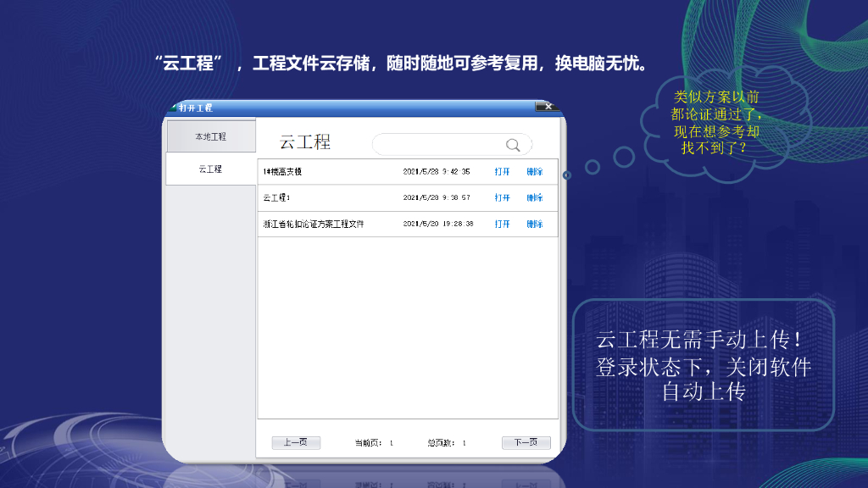Delete the 云工程1 project
Viewport: 868px width, 488px height.
click(534, 197)
